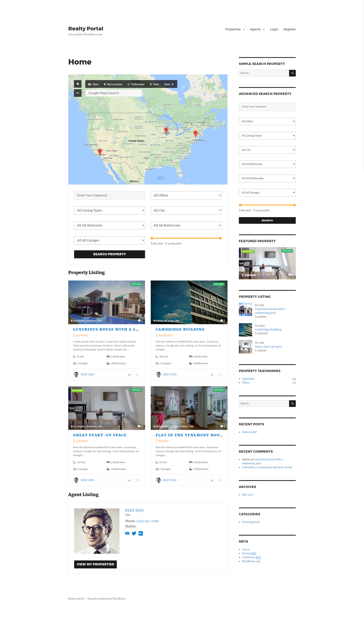Viewport: 364px width, 617px height.
Task: Open the All Offers dropdown below the map
Action: (186, 195)
